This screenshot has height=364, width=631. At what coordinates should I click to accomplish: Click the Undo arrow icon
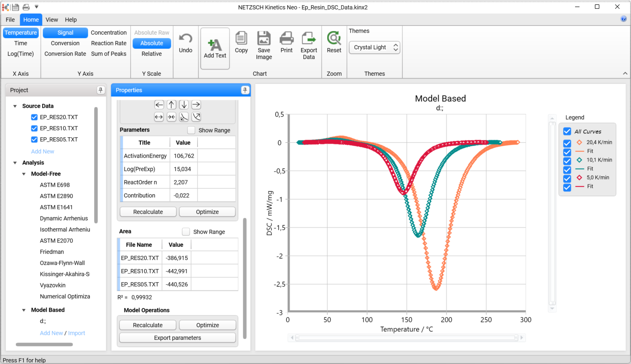coord(185,39)
